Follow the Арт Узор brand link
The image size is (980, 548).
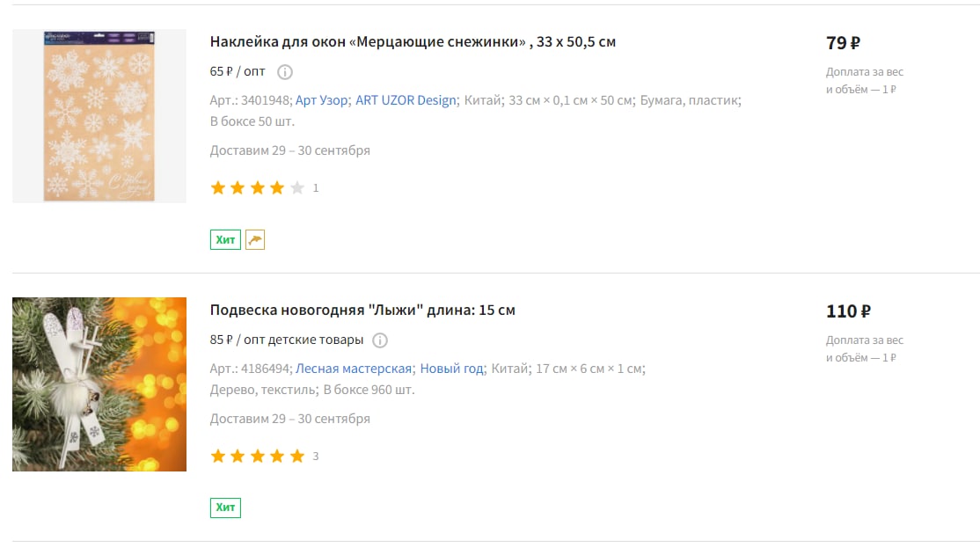click(321, 100)
